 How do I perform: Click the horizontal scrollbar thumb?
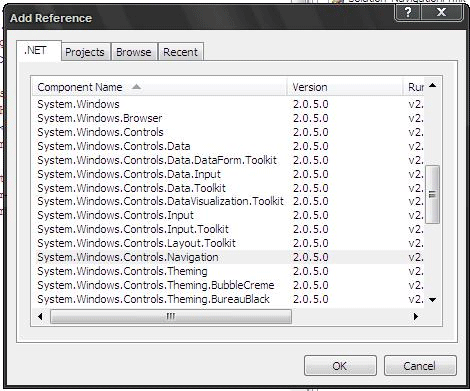click(x=171, y=316)
